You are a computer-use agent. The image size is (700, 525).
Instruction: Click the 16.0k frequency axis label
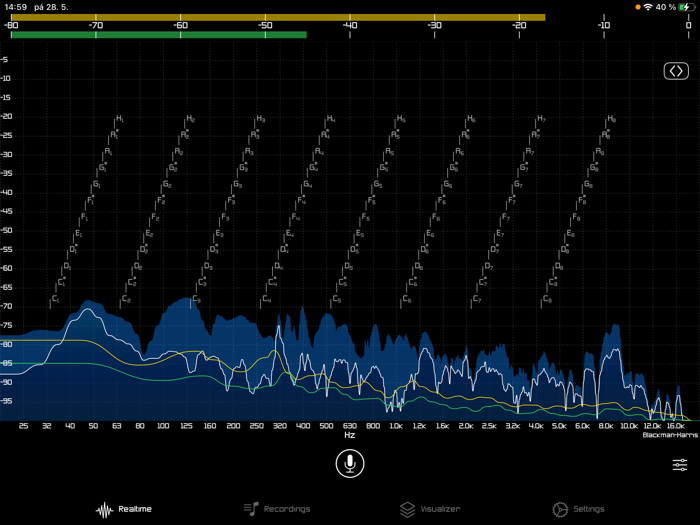coord(675,426)
